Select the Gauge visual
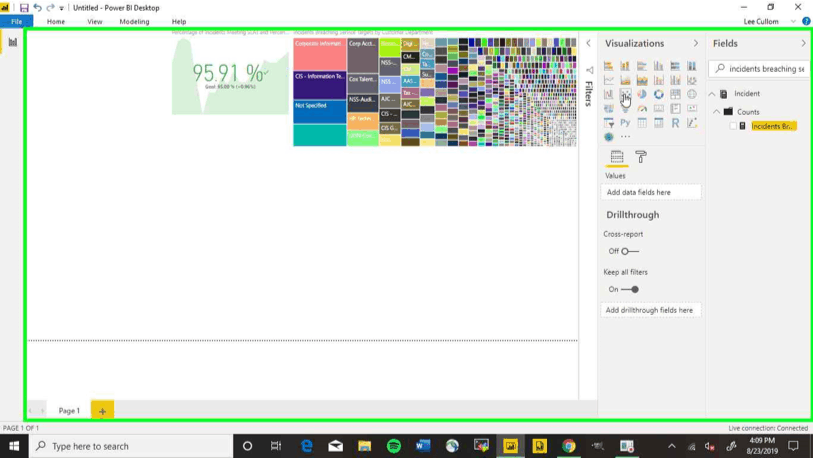The image size is (815, 460). (x=642, y=109)
